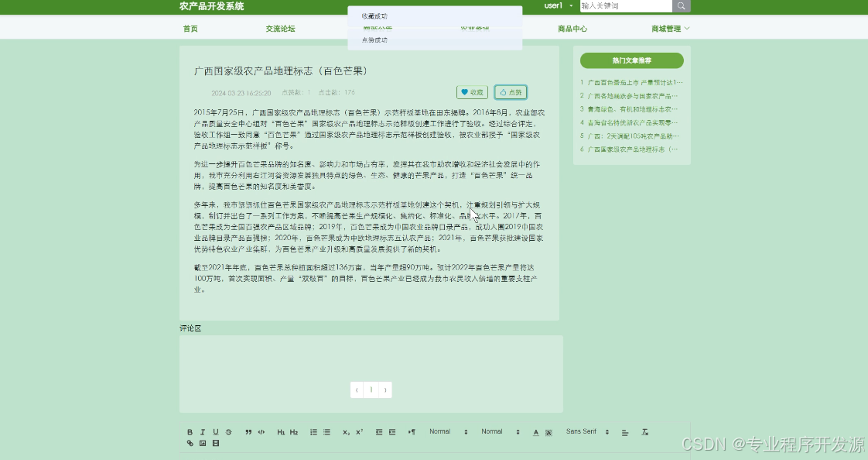This screenshot has width=868, height=460.
Task: Expand the 商城管理 menu
Action: coord(671,29)
